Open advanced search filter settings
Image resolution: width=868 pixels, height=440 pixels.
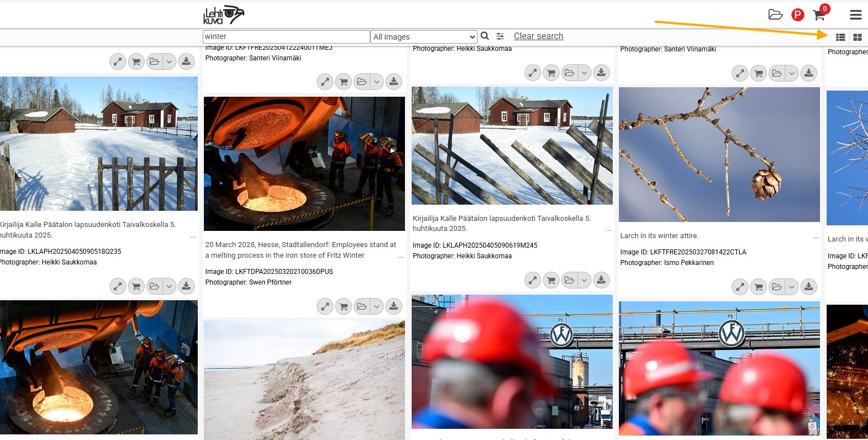[500, 36]
